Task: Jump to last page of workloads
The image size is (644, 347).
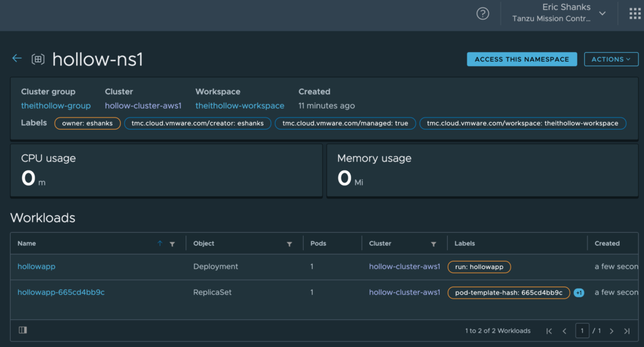Action: (626, 331)
